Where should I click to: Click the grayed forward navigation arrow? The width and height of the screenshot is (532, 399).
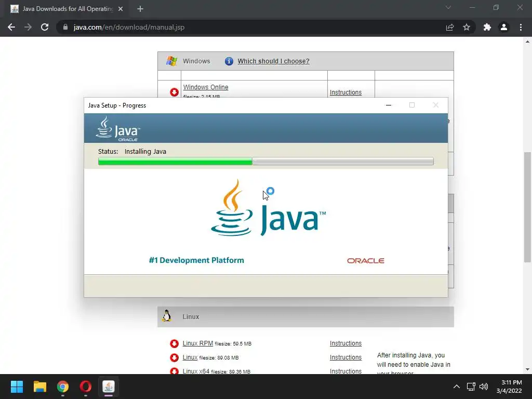coord(28,27)
